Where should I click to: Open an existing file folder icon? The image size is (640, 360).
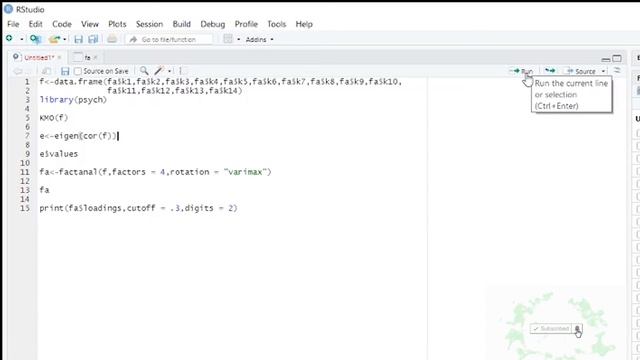tap(54, 39)
